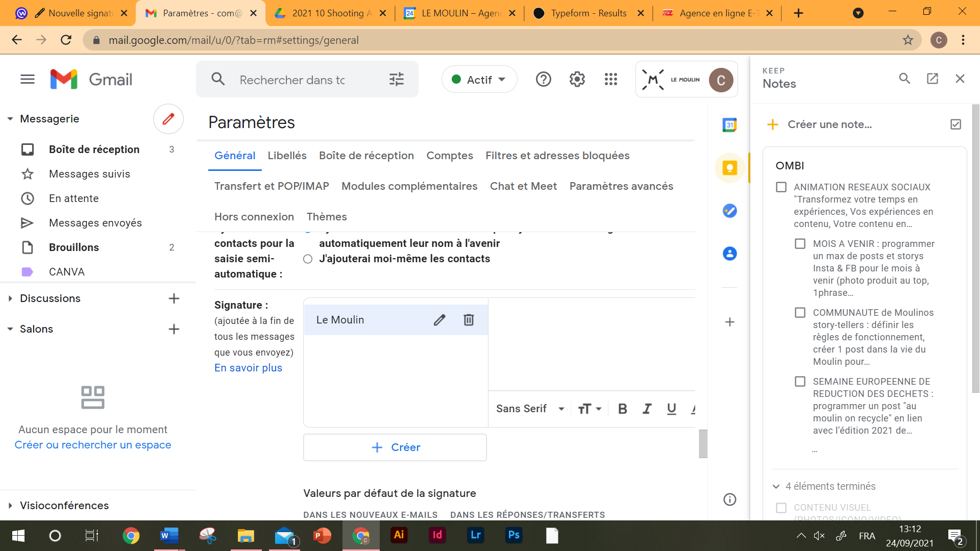
Task: Delete the Le Moulin signature
Action: pyautogui.click(x=469, y=320)
